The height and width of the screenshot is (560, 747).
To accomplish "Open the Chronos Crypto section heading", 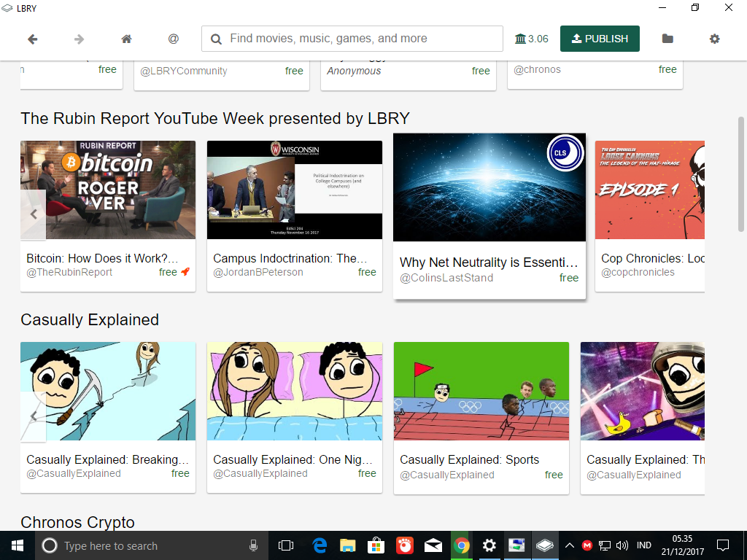I will pyautogui.click(x=77, y=522).
